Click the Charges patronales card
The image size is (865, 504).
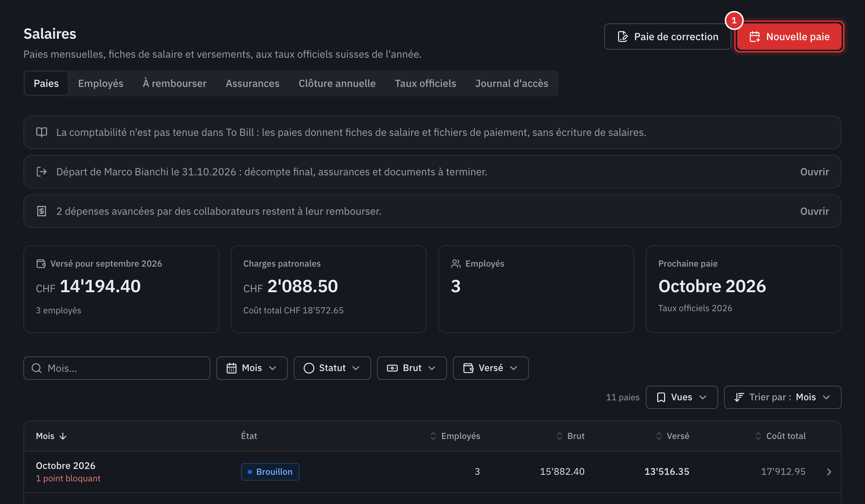(x=329, y=289)
